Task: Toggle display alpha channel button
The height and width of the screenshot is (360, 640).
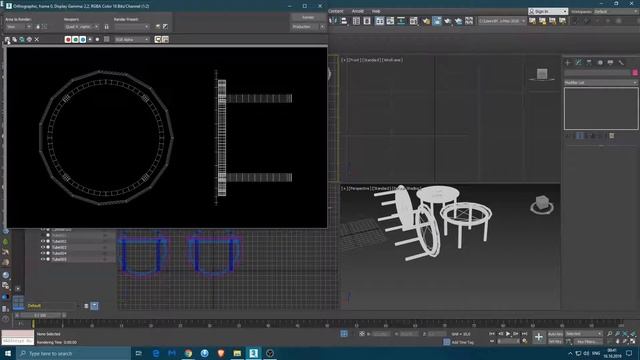Action: (90, 39)
